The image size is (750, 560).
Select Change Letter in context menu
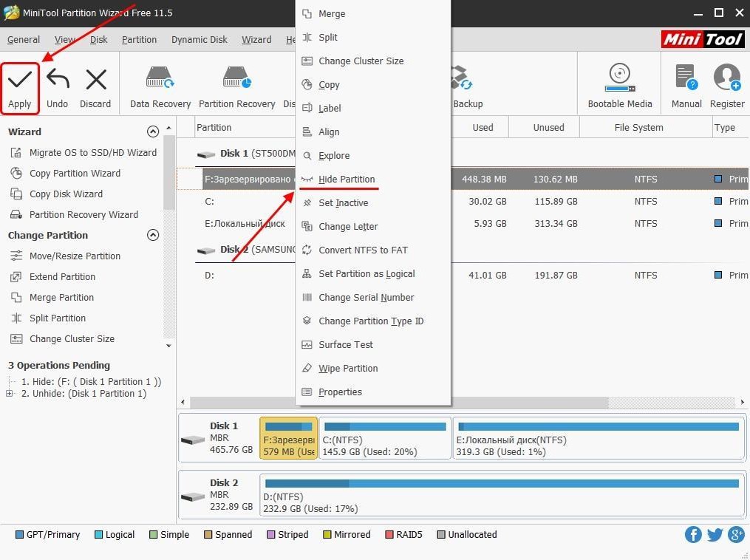(x=373, y=226)
